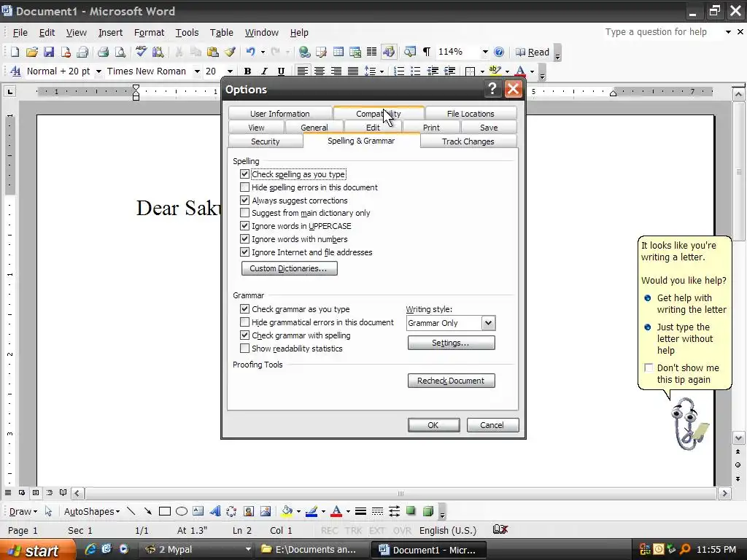Expand the AutoShapes menu
747x560 pixels.
[92, 511]
